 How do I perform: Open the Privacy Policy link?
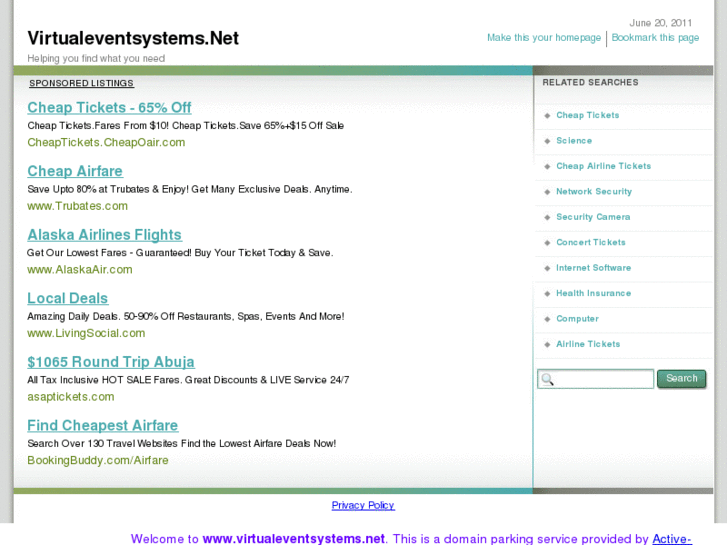pyautogui.click(x=363, y=505)
